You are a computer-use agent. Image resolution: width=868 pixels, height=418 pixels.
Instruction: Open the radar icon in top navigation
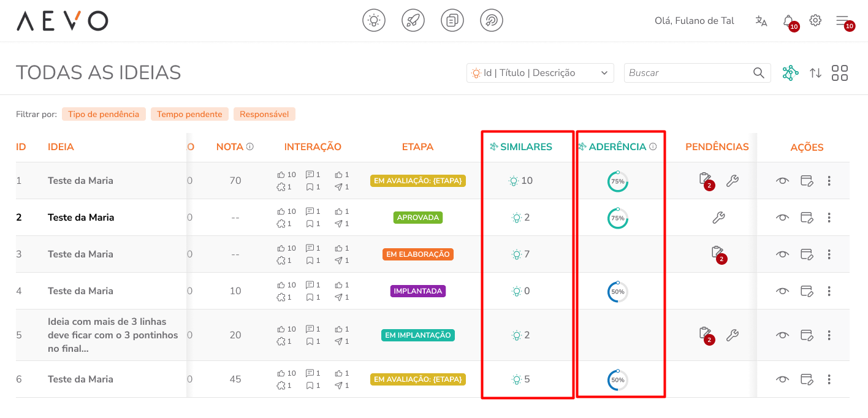492,20
